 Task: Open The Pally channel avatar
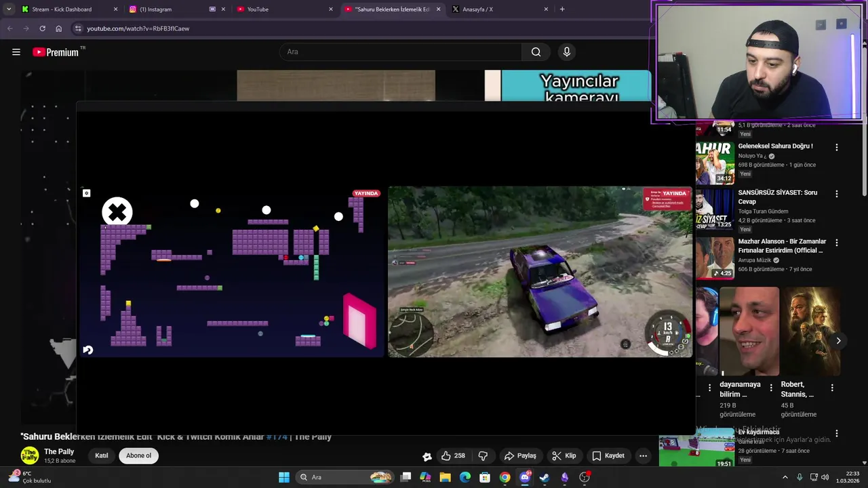click(30, 455)
